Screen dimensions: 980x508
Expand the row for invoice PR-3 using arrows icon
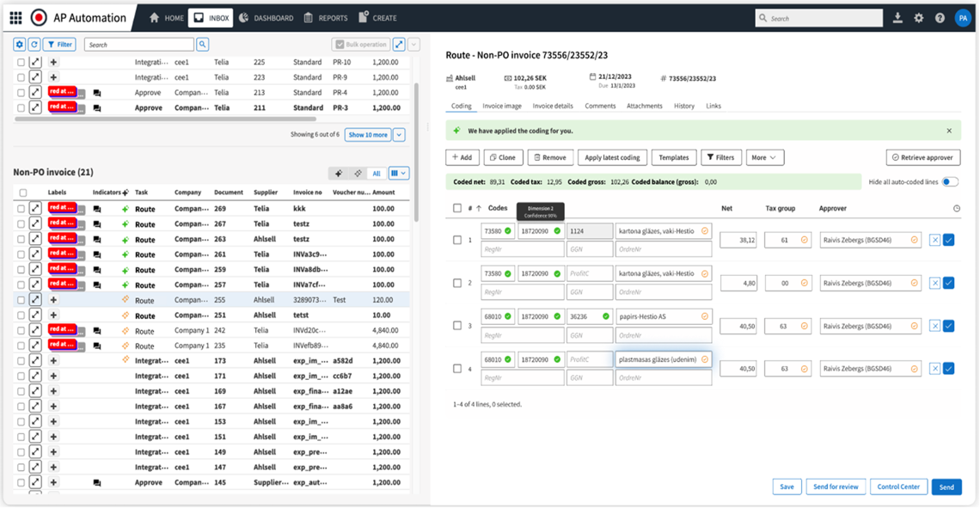(34, 107)
